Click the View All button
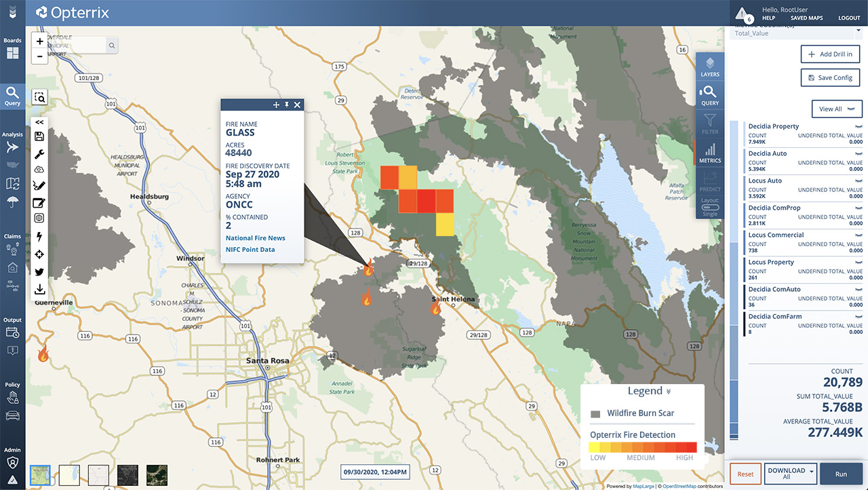Viewport: 868px width, 490px height. tap(837, 109)
